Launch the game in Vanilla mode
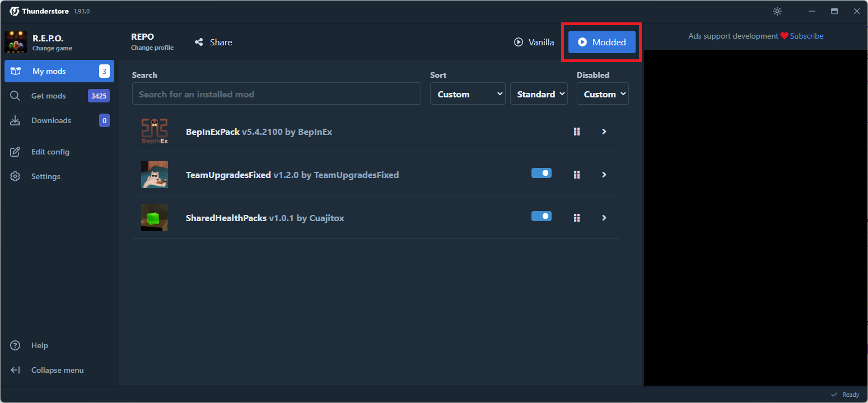This screenshot has width=868, height=403. click(534, 42)
